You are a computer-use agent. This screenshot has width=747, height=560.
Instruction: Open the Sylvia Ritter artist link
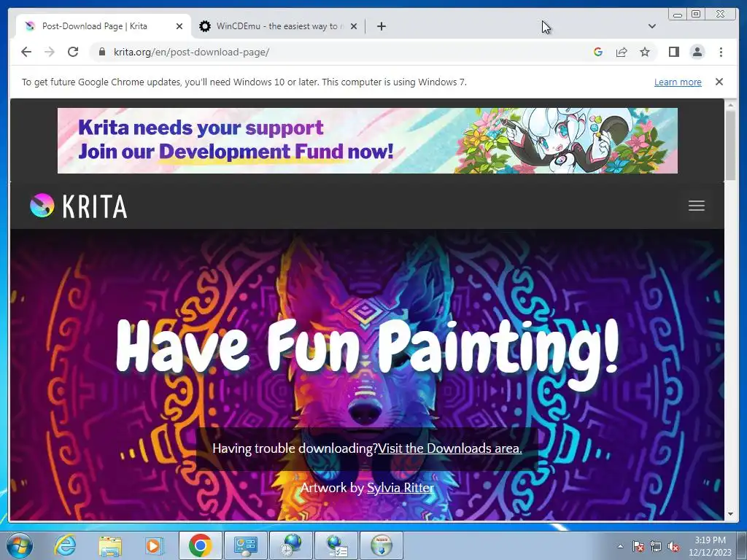coord(400,488)
